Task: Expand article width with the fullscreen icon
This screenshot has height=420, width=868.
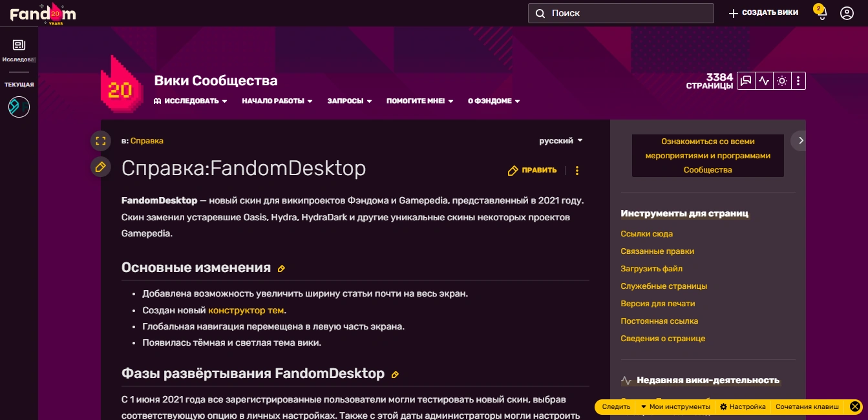Action: pos(100,140)
